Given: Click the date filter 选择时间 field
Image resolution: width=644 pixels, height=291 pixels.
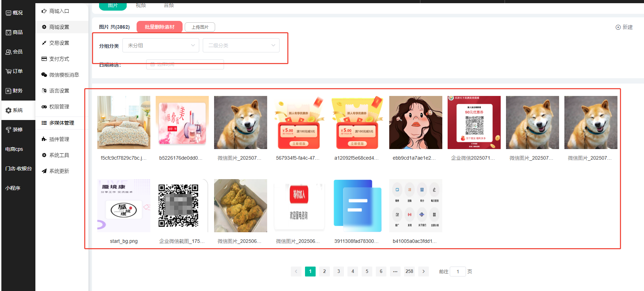Looking at the screenshot, I should [x=185, y=65].
